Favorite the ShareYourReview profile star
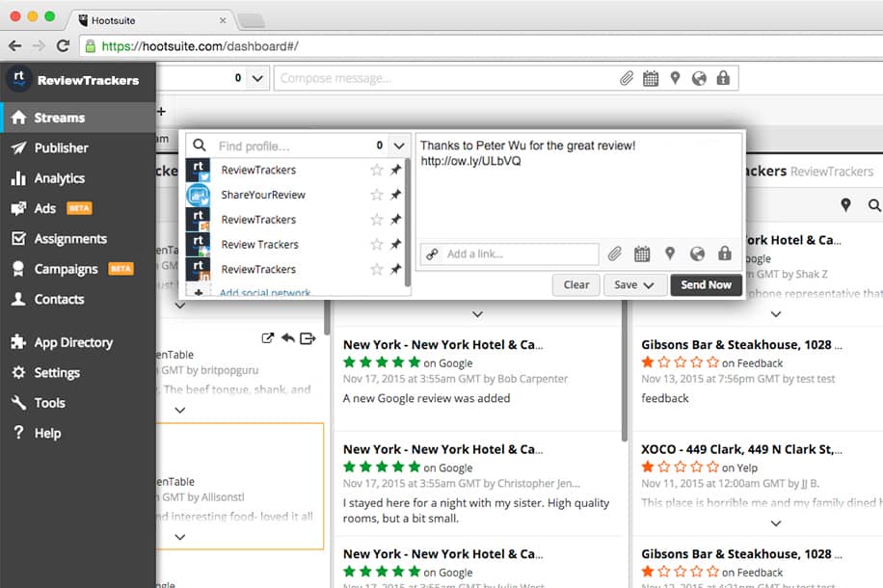The width and height of the screenshot is (883, 588). pos(377,195)
